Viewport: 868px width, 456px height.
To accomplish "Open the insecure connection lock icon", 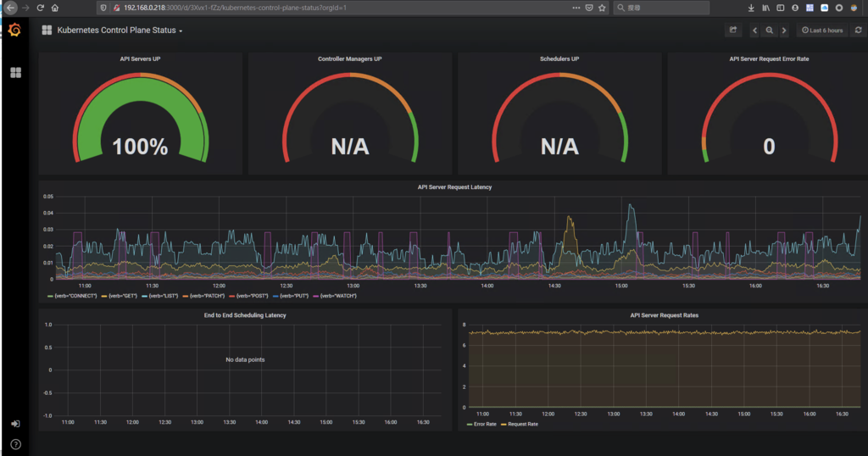I will (116, 8).
